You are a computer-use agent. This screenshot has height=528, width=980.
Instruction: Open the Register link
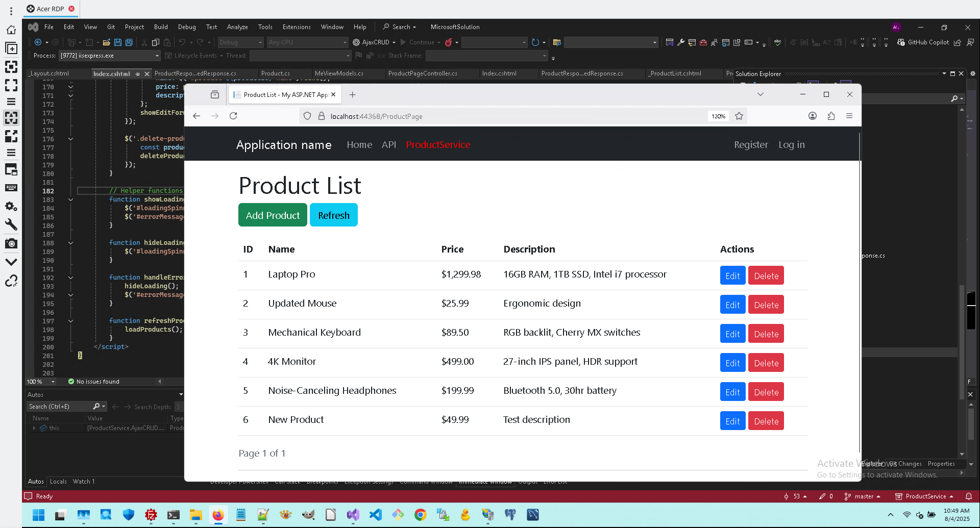click(751, 145)
